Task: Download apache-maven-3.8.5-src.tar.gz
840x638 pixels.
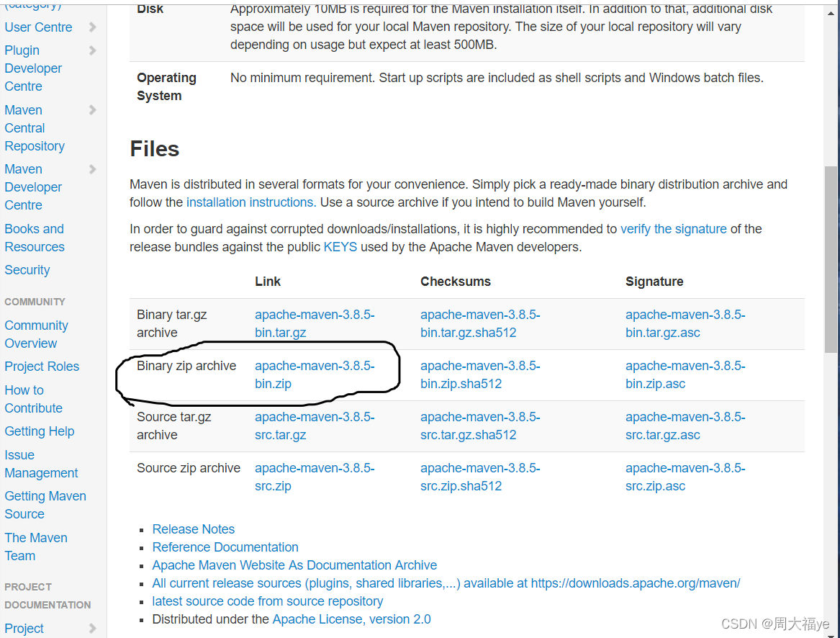Action: click(x=315, y=426)
